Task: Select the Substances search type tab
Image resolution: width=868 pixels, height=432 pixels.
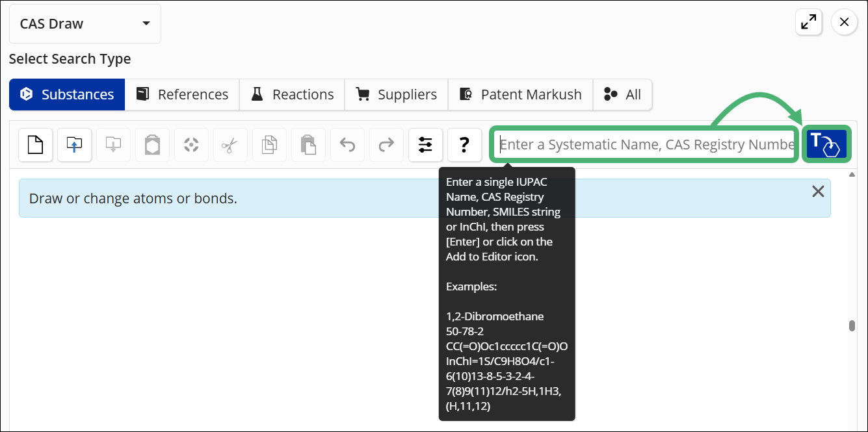Action: [x=67, y=95]
